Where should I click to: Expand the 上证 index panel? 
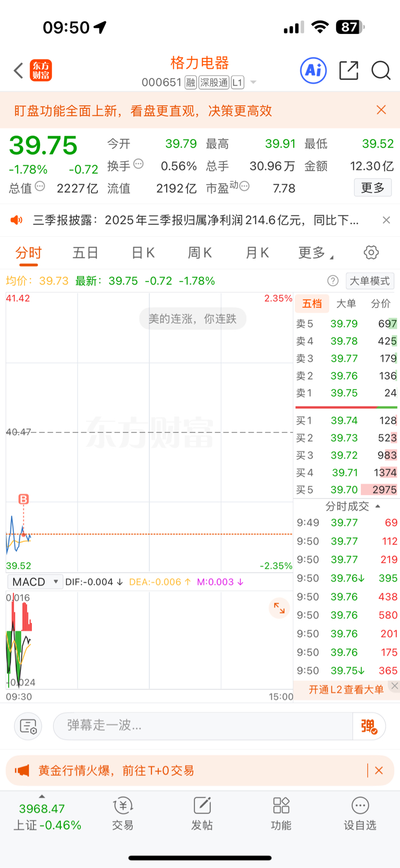coord(42,796)
